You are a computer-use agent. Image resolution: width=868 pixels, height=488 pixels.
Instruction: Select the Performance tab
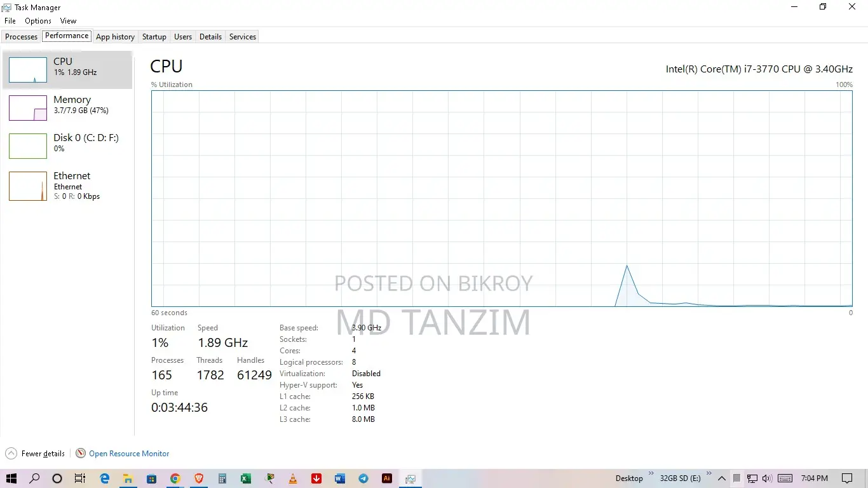point(67,36)
